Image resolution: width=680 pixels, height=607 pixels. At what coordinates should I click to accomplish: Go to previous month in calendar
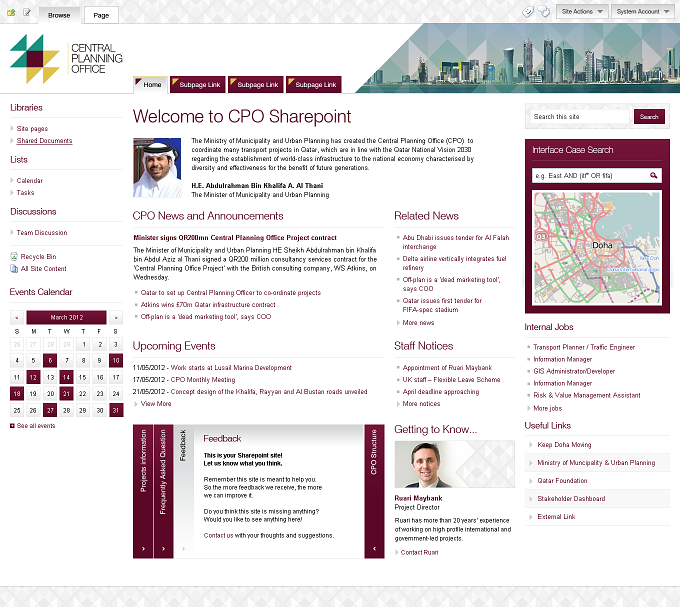16,317
